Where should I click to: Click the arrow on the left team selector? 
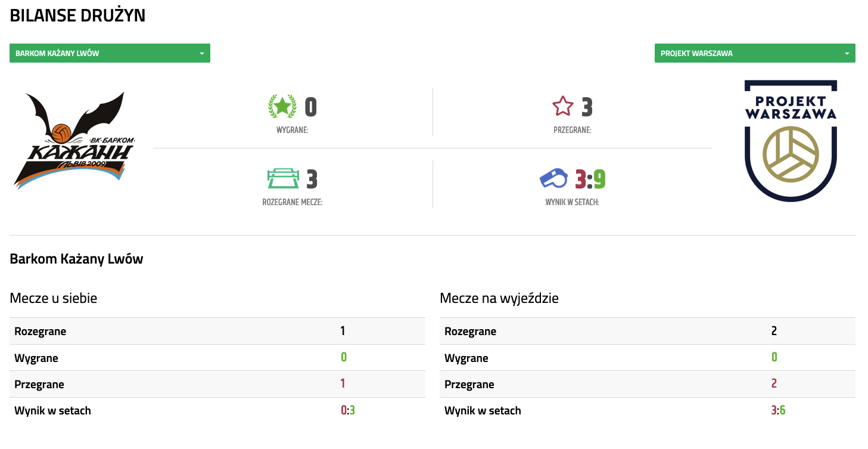[x=201, y=54]
